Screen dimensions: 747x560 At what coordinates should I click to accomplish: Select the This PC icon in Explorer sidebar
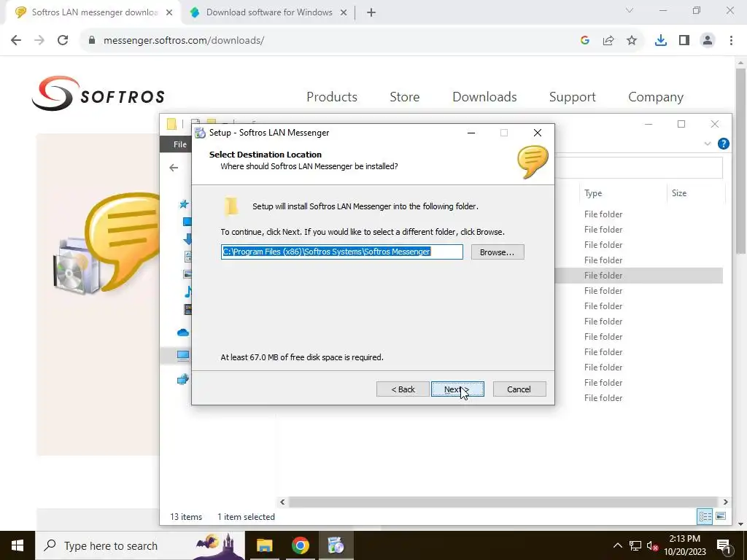(183, 355)
